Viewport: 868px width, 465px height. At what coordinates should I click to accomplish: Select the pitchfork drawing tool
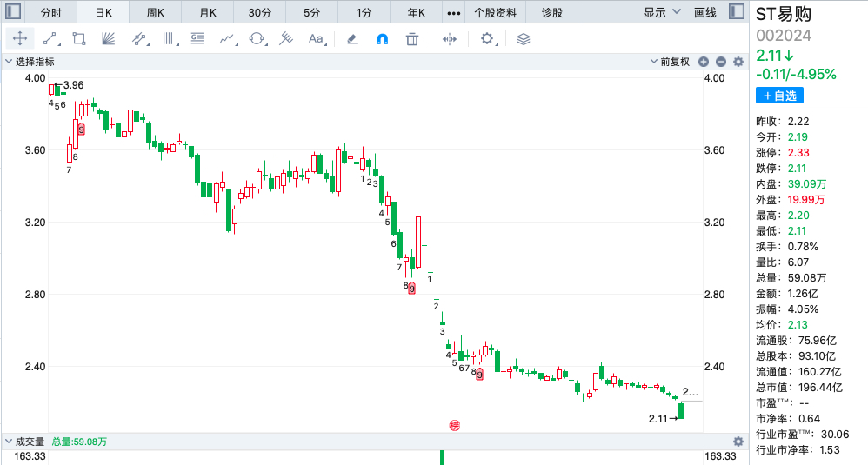(x=286, y=39)
